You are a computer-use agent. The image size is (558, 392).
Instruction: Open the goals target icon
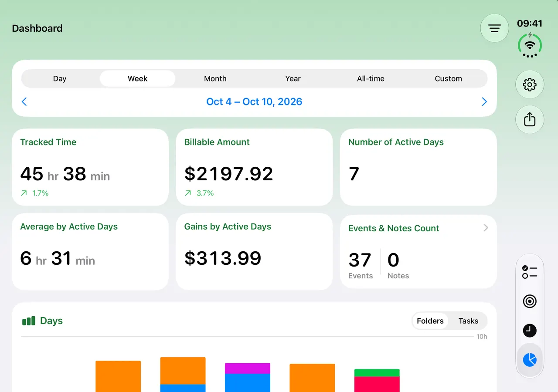530,301
